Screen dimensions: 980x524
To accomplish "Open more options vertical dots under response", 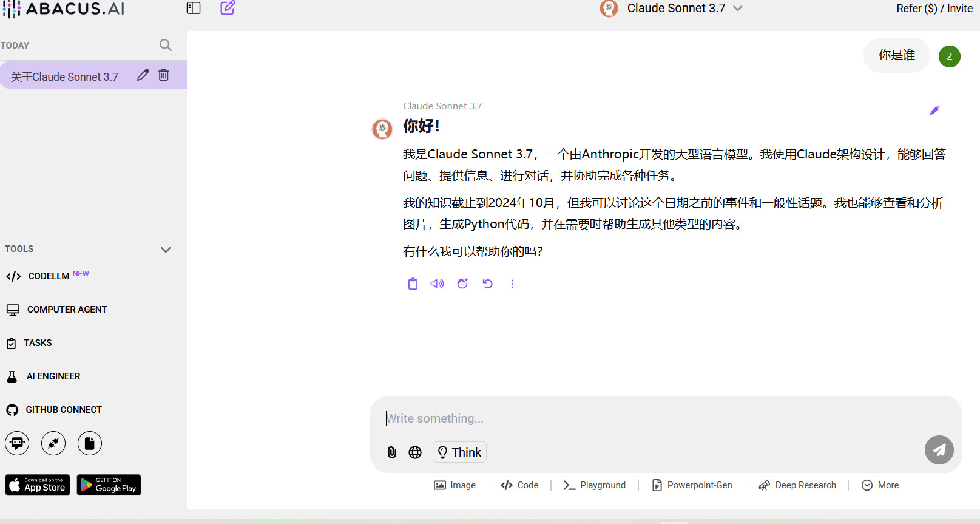I will 512,284.
